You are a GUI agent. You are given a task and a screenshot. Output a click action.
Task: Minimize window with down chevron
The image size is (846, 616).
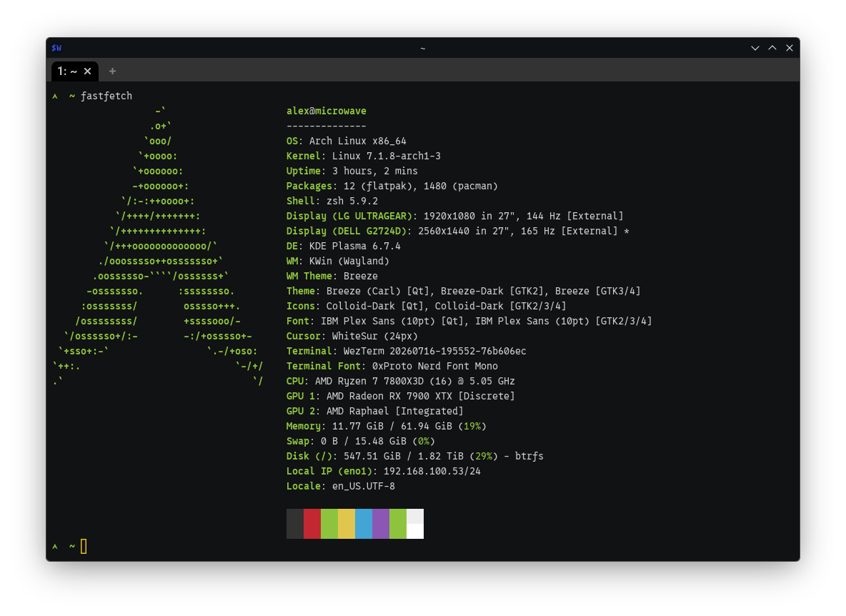(x=755, y=48)
